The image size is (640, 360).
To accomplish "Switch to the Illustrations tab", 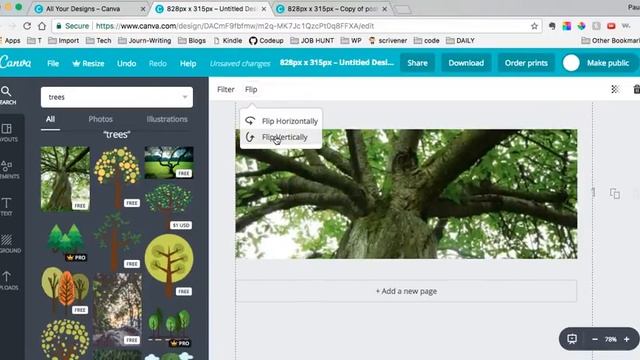I will click(167, 119).
